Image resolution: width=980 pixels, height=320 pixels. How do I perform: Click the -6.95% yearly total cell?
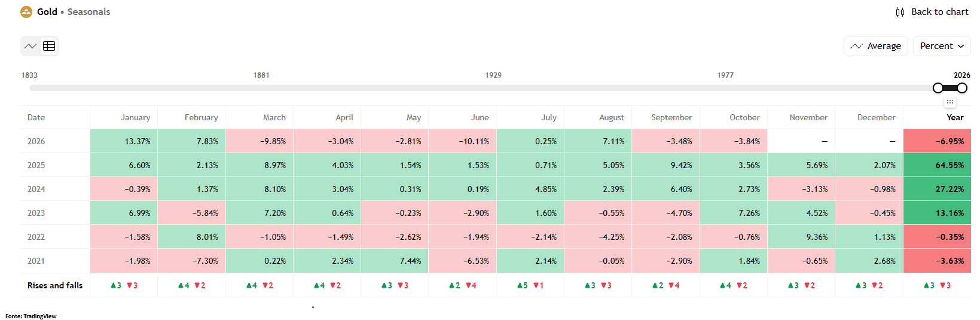937,141
